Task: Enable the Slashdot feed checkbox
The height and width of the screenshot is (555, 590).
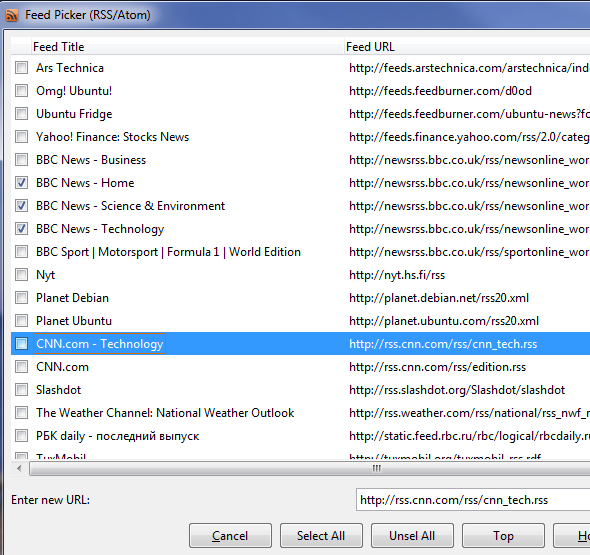Action: coord(21,390)
